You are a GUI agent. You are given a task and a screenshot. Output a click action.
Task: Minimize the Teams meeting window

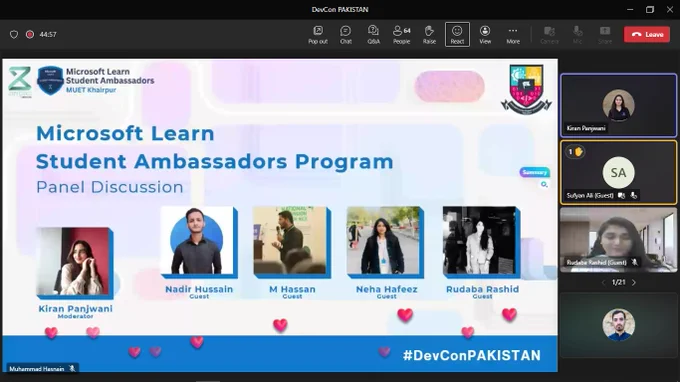tap(630, 10)
